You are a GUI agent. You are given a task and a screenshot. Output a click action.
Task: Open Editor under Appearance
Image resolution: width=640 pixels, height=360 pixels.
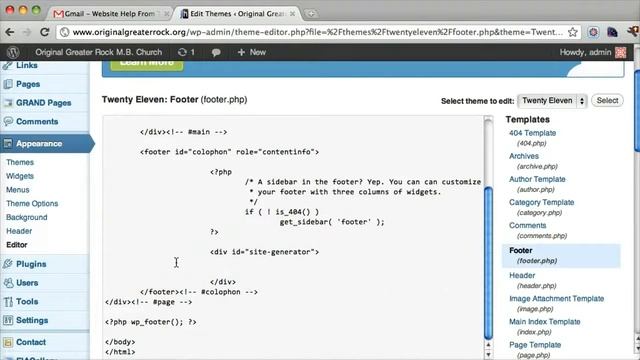[x=17, y=245]
